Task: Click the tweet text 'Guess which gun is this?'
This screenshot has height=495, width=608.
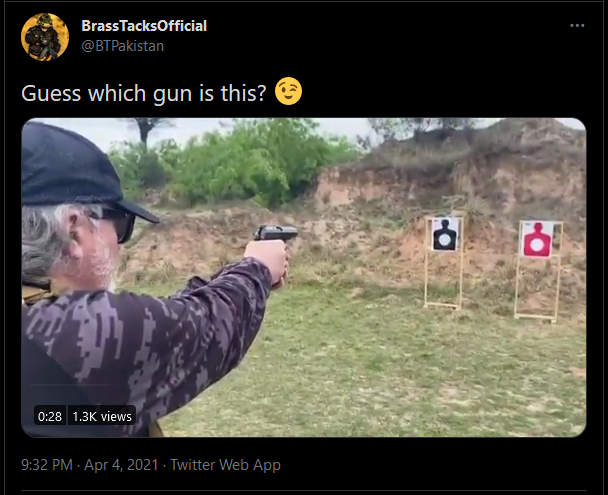Action: [x=144, y=93]
